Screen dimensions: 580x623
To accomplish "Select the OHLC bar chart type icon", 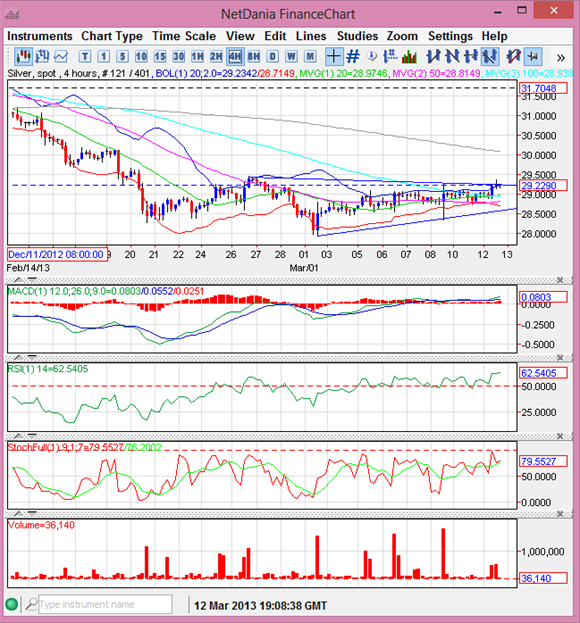I will coord(42,56).
